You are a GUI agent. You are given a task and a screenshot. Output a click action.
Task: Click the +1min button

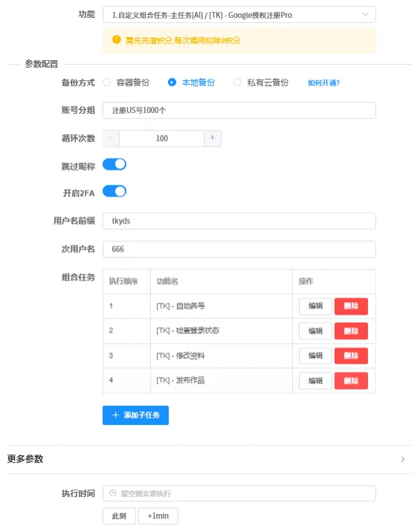click(x=158, y=516)
